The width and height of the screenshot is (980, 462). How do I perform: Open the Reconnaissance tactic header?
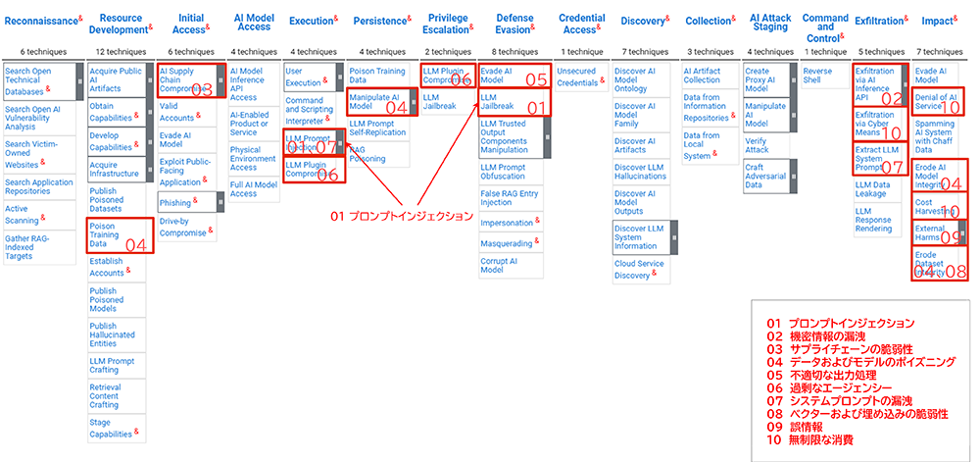(x=42, y=22)
